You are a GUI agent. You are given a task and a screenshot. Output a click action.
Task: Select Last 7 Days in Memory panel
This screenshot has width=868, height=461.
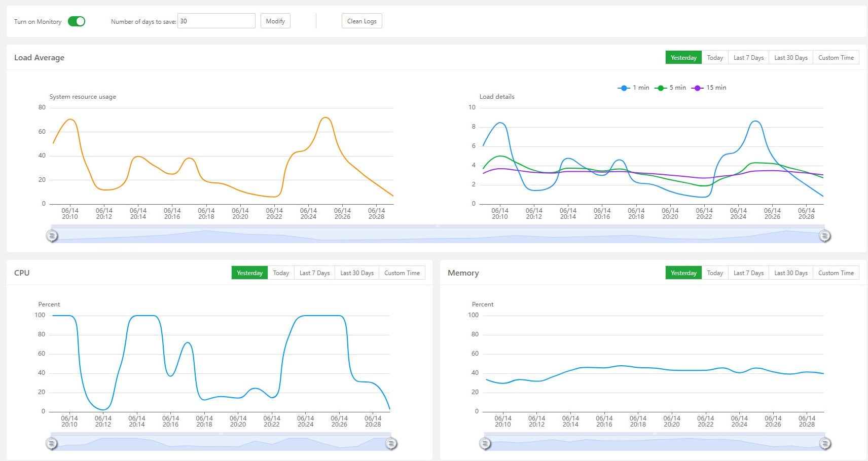[748, 273]
